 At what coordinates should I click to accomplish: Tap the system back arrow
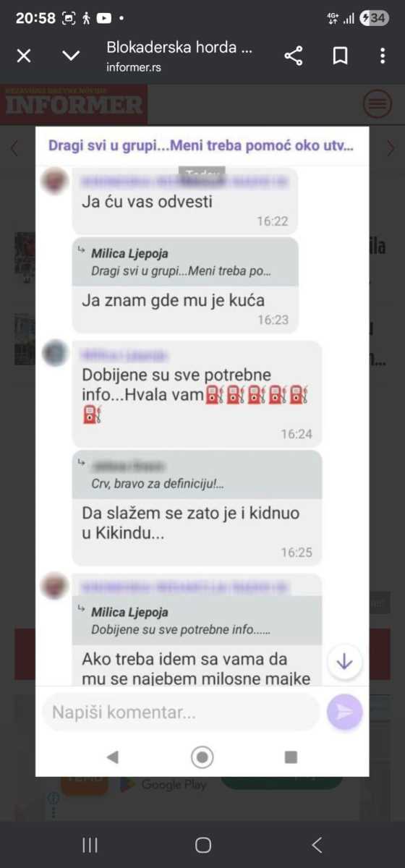coord(316,845)
